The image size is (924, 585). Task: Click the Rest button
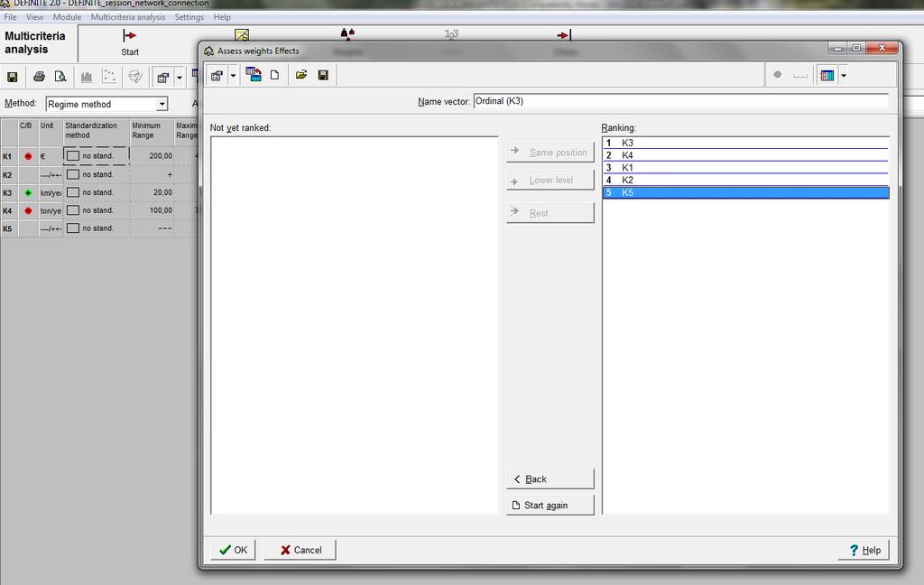tap(550, 213)
